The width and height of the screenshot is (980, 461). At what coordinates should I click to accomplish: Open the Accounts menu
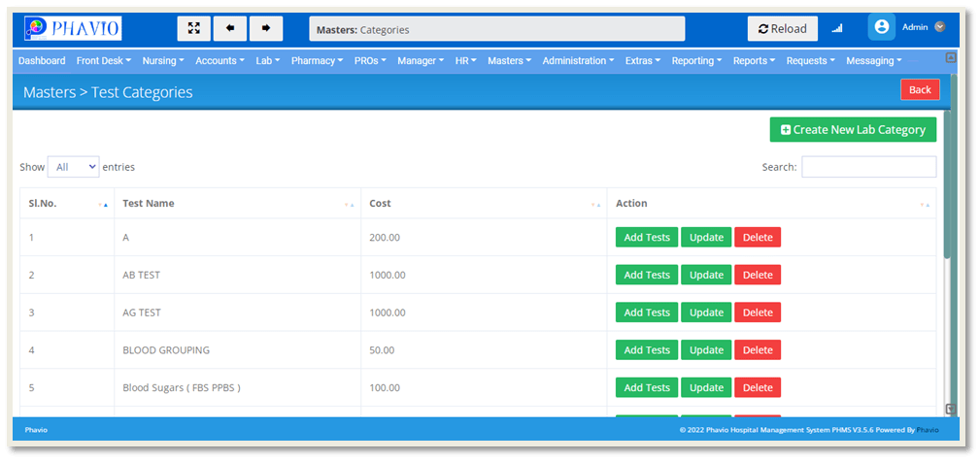pyautogui.click(x=220, y=60)
